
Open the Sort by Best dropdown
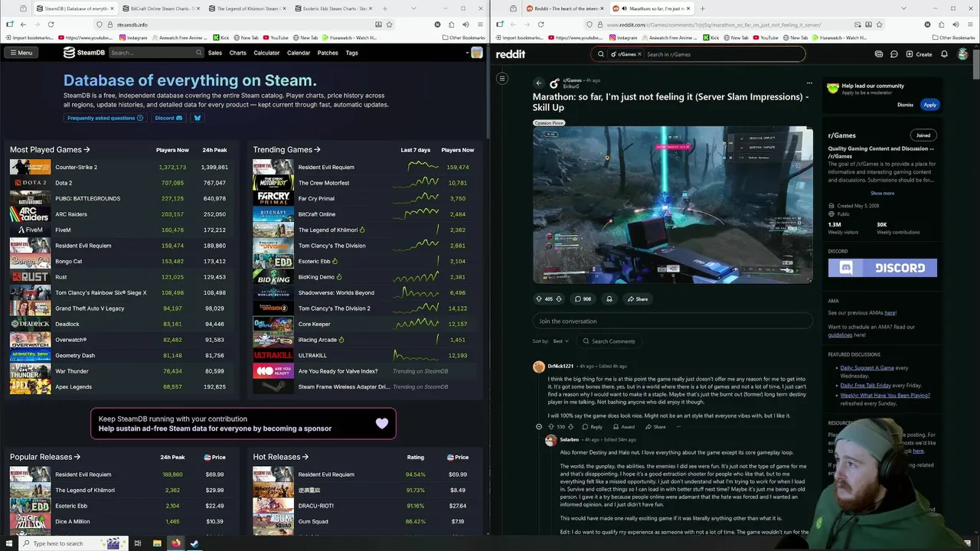pos(560,341)
